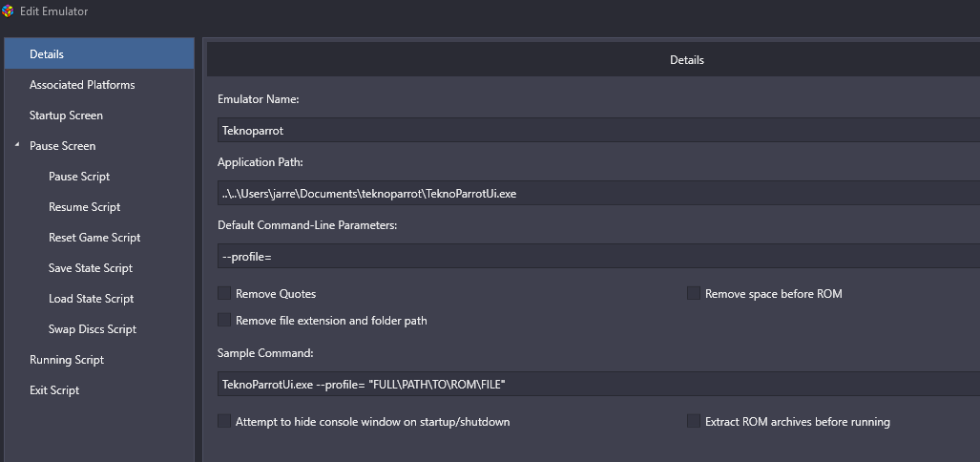Viewport: 980px width, 462px height.
Task: Collapse the Pause Screen tree arrow
Action: click(x=17, y=145)
